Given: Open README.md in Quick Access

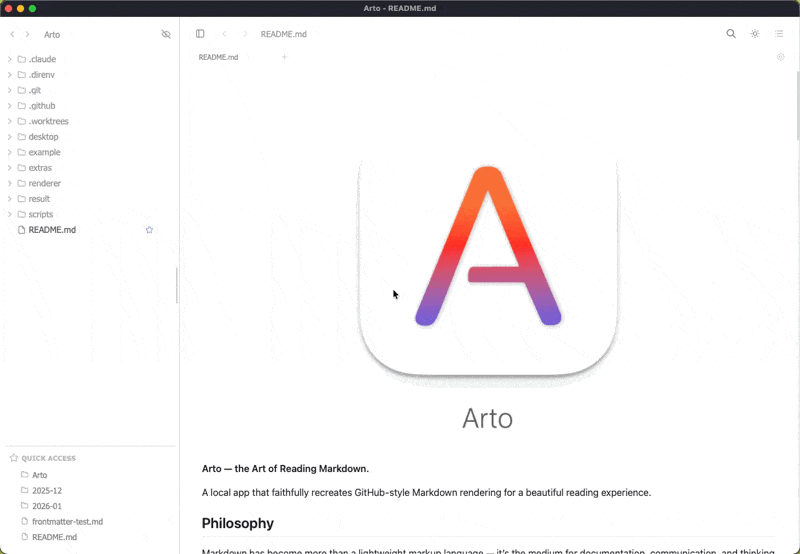Looking at the screenshot, I should [x=54, y=537].
